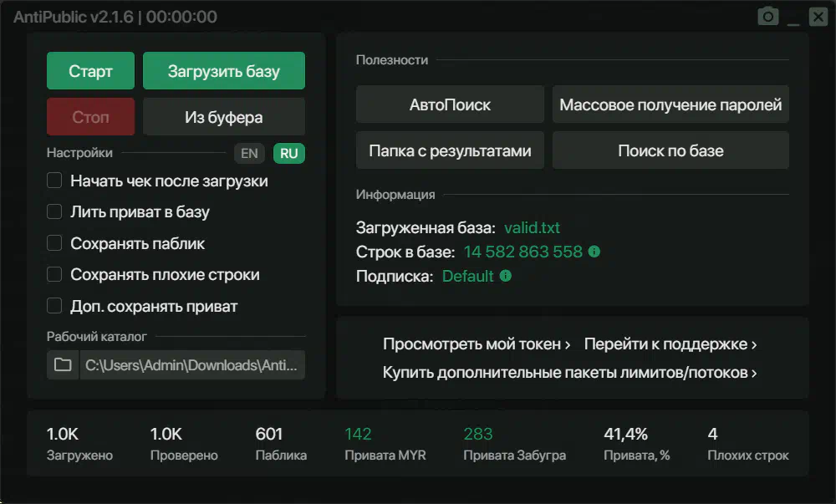This screenshot has height=504, width=836.
Task: Open "Папка с результатами" folder button
Action: [450, 151]
